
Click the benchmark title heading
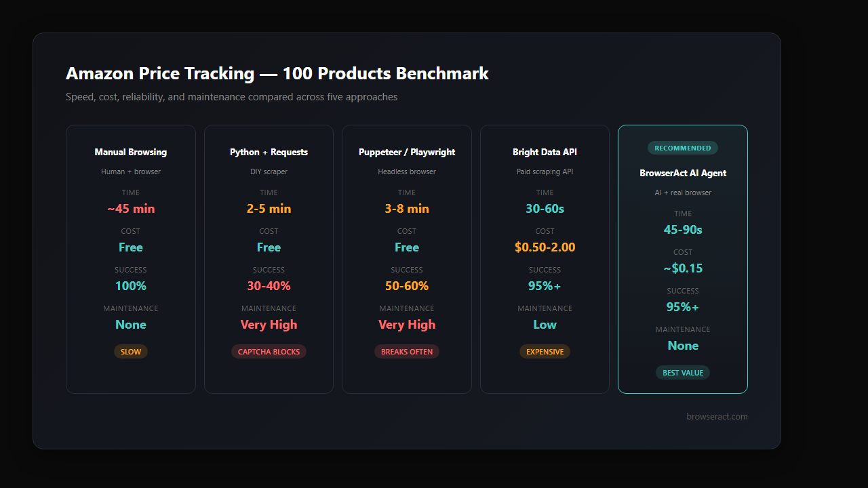tap(277, 73)
